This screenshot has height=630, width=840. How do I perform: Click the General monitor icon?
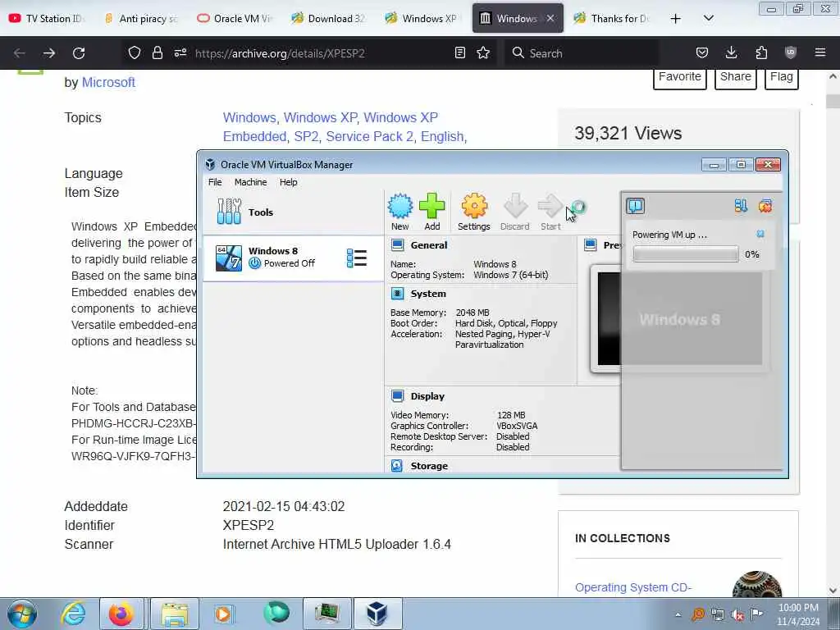coord(398,245)
